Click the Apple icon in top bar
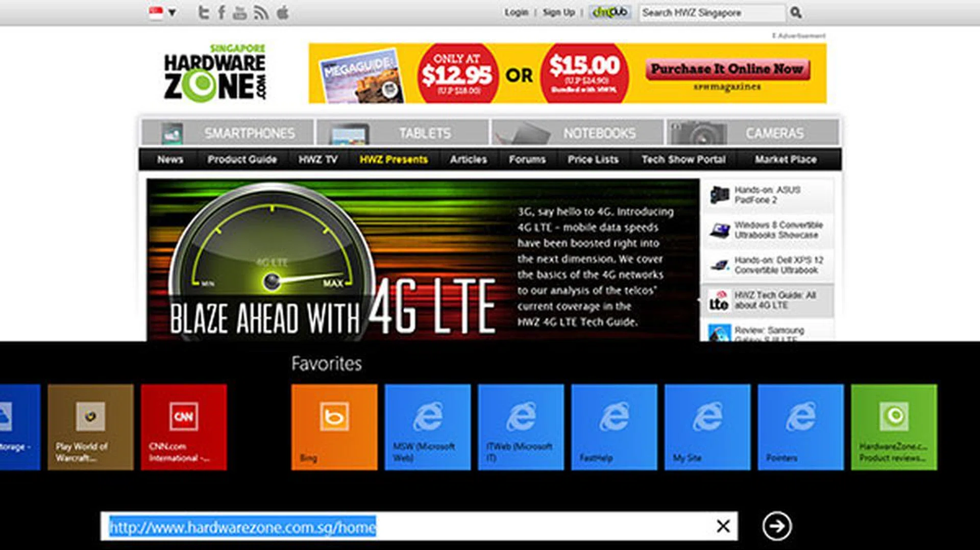 pyautogui.click(x=282, y=13)
